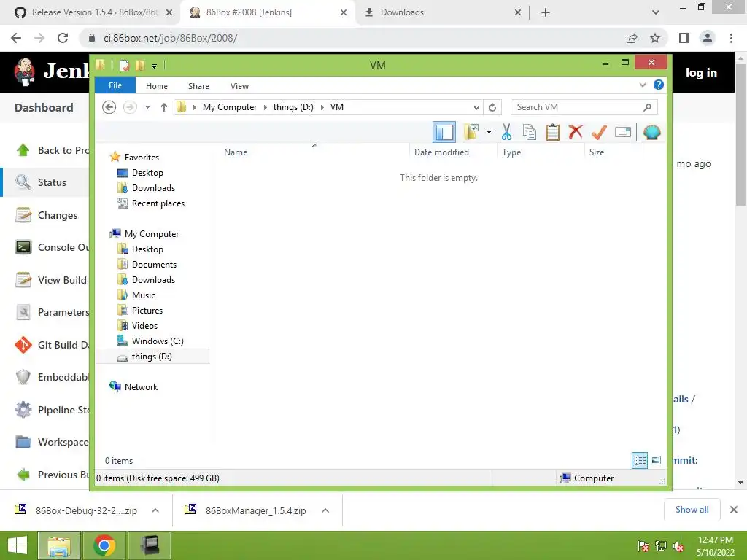Switch to large icons view layout
The width and height of the screenshot is (747, 560).
pyautogui.click(x=656, y=460)
